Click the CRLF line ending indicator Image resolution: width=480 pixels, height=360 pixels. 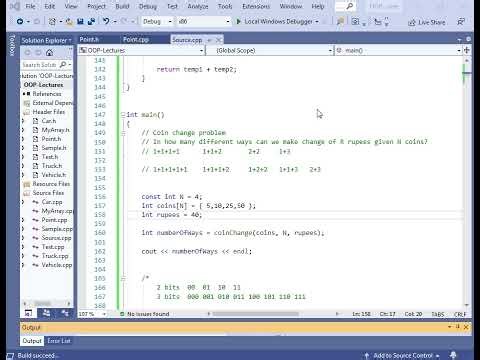[x=460, y=314]
